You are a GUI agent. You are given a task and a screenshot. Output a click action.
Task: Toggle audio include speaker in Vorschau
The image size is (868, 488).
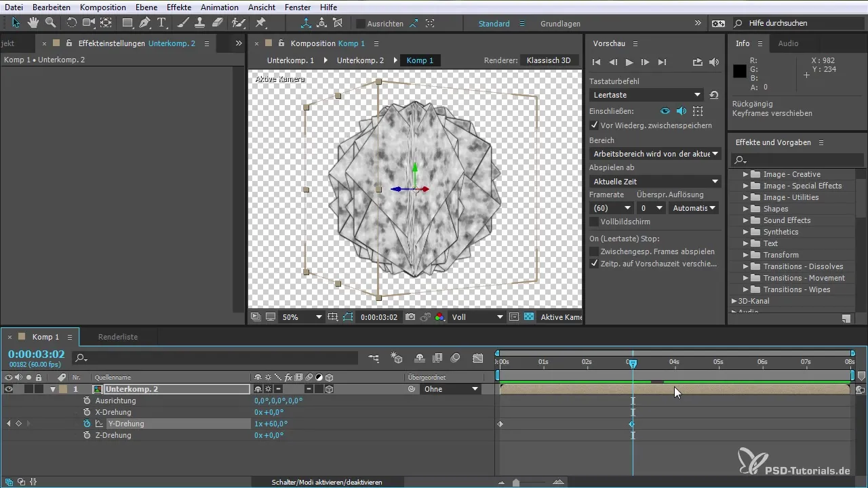682,110
